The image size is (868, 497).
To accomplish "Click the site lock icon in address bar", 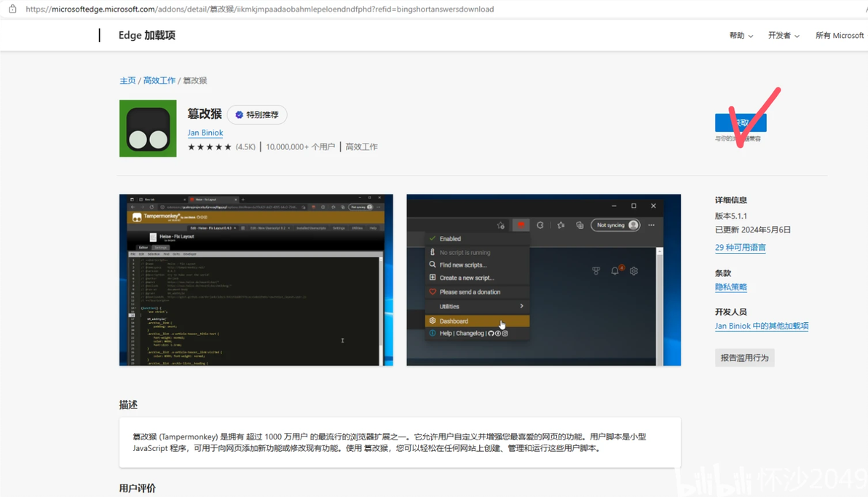I will point(12,9).
